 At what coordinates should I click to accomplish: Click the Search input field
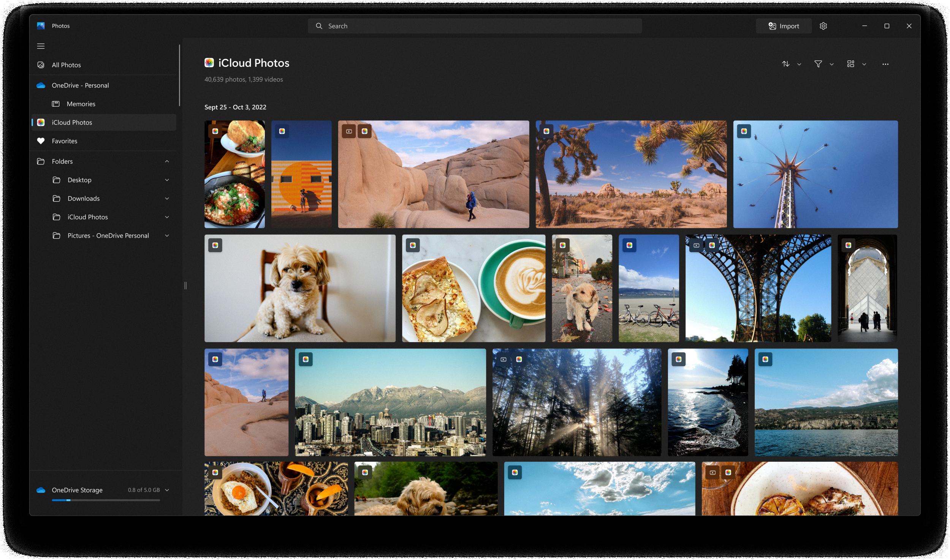tap(475, 26)
